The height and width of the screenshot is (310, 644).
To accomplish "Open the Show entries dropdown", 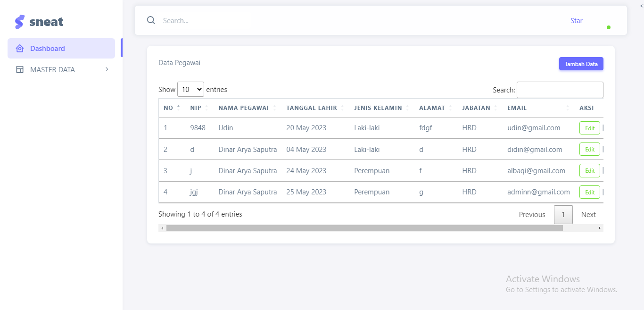I will [190, 89].
